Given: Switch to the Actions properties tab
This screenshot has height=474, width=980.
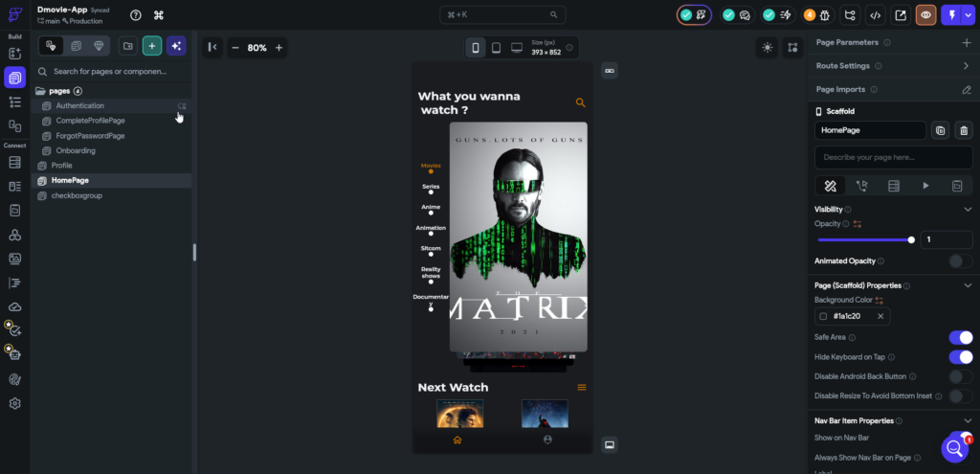Looking at the screenshot, I should tap(862, 185).
